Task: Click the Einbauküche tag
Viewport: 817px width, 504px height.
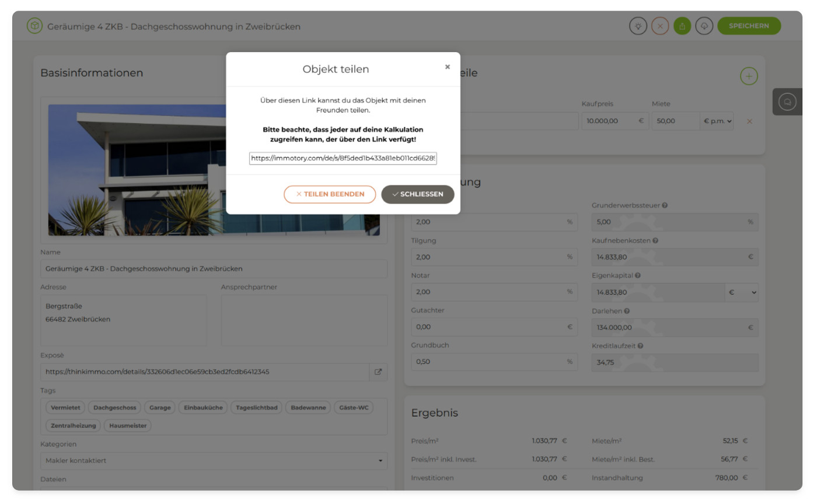Action: coord(203,408)
